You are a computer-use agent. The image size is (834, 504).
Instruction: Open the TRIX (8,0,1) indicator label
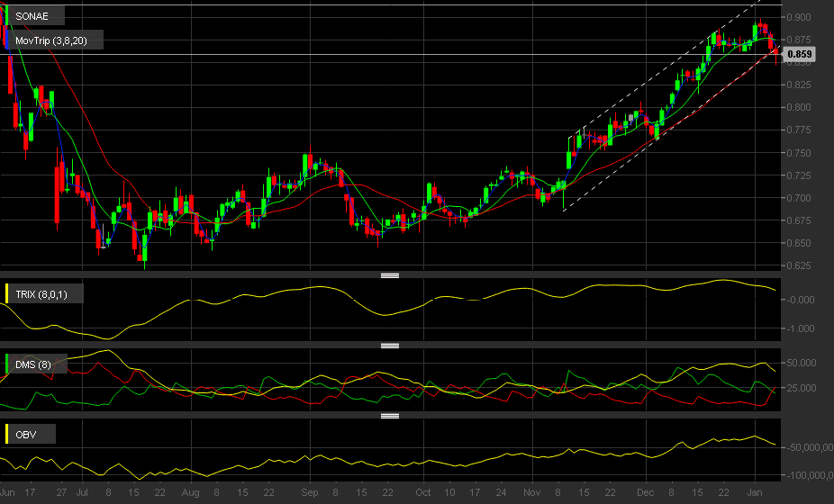tap(41, 294)
